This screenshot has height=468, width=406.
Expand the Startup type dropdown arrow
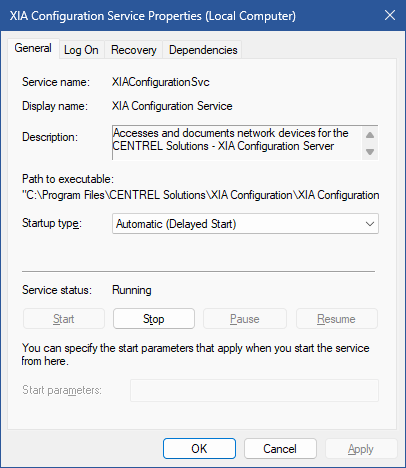click(370, 224)
